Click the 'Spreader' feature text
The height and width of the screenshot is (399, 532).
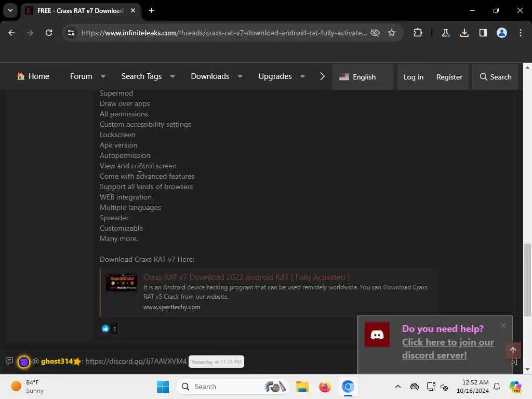(114, 218)
